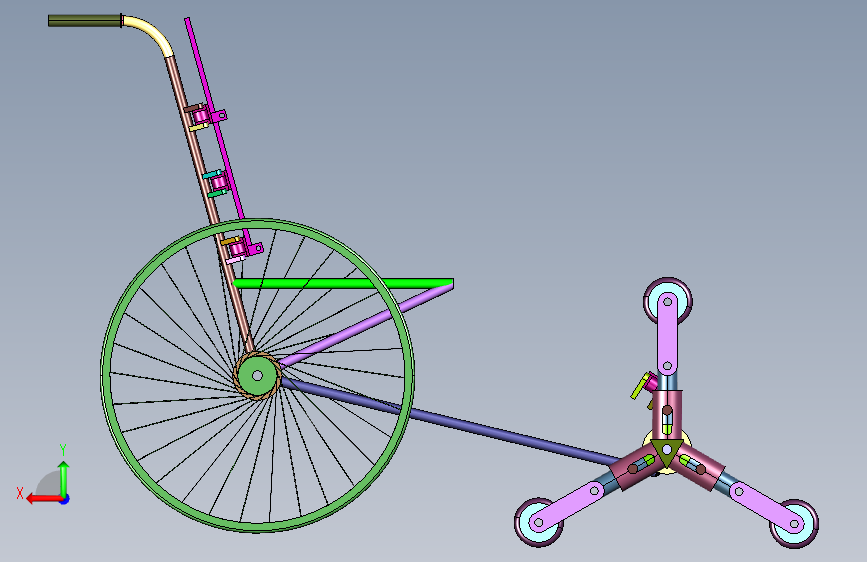The height and width of the screenshot is (562, 867).
Task: Select the lower-right caster wheel of tri-wheel
Action: tap(795, 523)
